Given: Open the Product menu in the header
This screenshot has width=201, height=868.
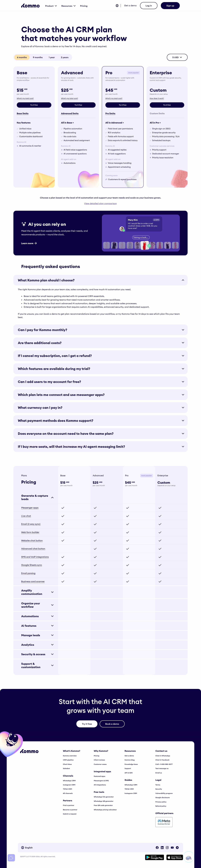Looking at the screenshot, I should 51,6.
